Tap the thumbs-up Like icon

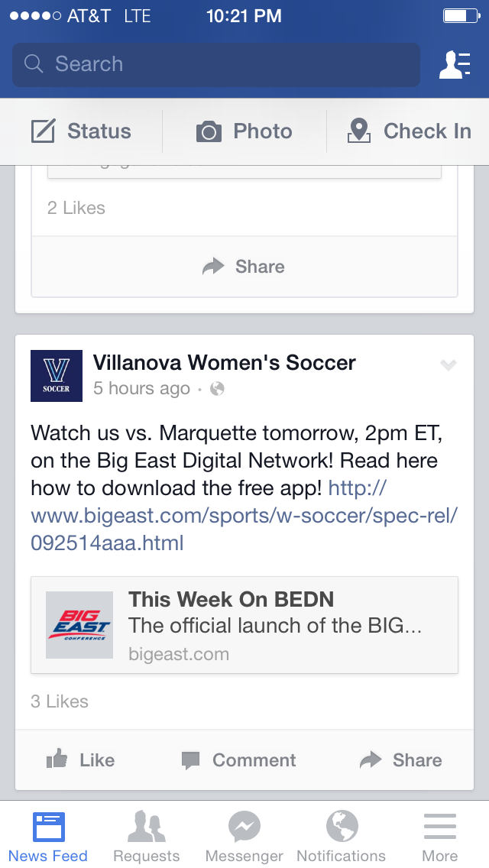pos(57,759)
